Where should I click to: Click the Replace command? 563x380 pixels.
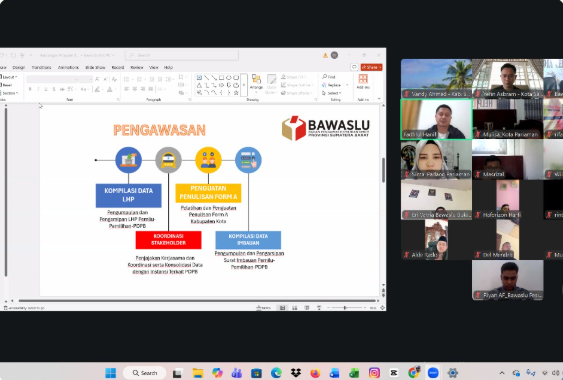tap(332, 85)
